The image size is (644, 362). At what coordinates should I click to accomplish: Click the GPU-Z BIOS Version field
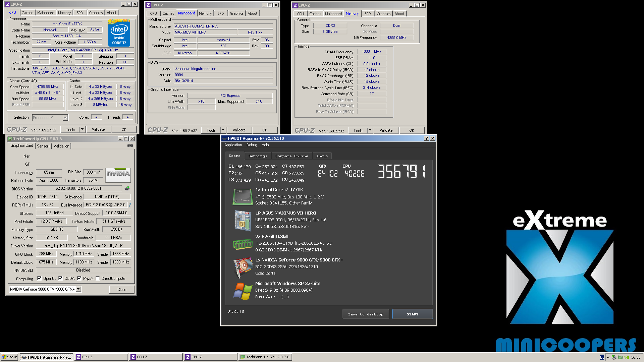[x=79, y=188]
